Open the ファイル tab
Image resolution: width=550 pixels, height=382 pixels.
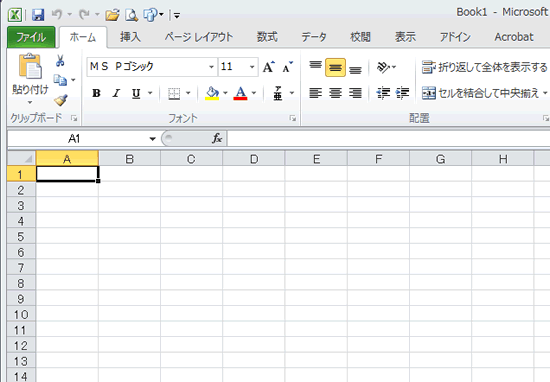click(31, 37)
